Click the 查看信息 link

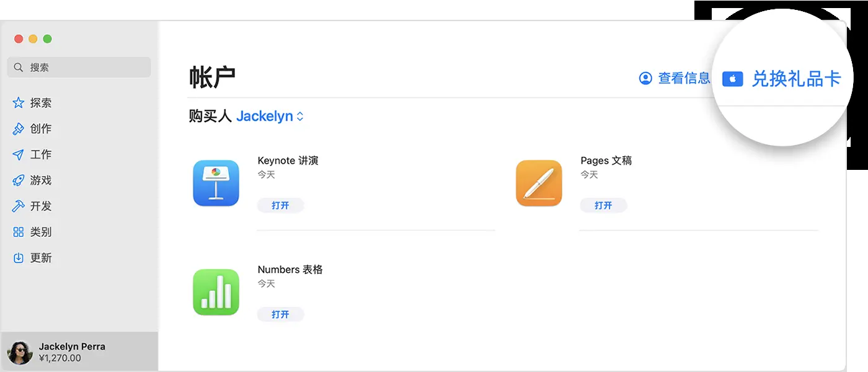(x=684, y=78)
